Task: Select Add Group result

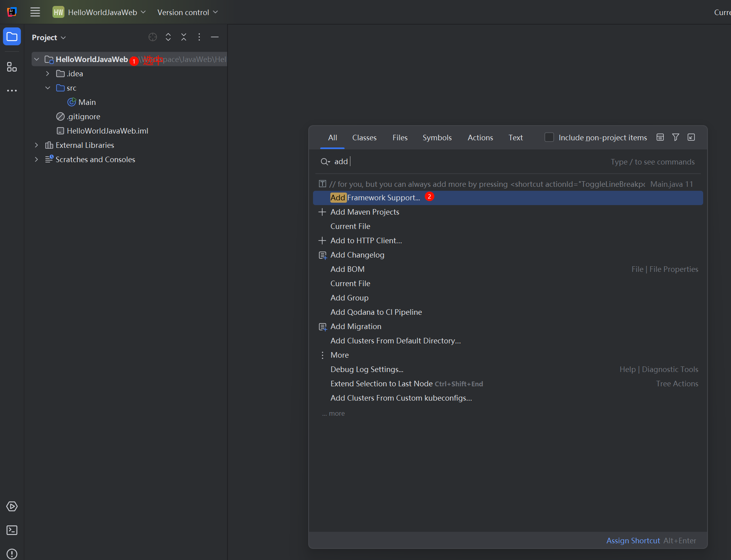Action: pos(508,298)
